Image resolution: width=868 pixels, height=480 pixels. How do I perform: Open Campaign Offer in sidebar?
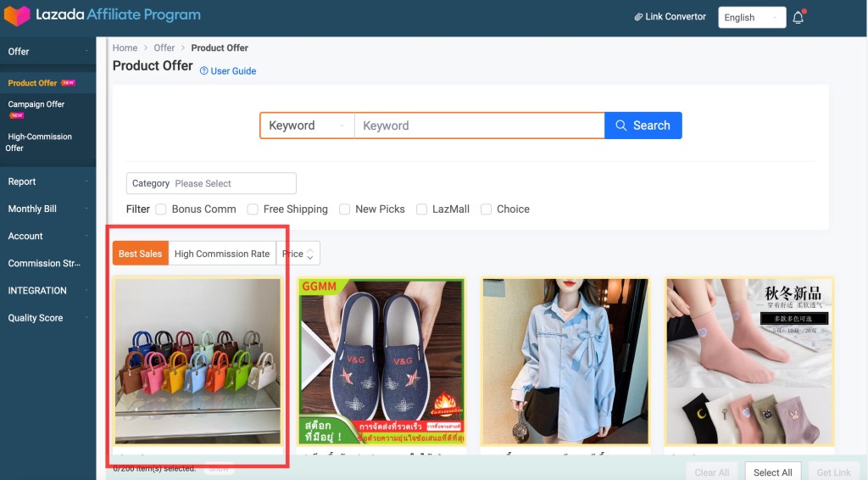36,104
